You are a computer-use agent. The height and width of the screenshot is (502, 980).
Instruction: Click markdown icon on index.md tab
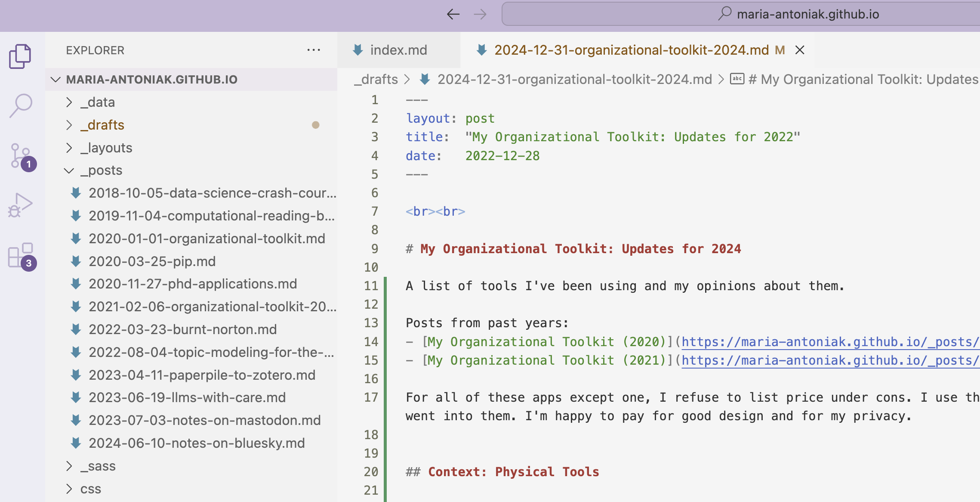click(x=357, y=50)
